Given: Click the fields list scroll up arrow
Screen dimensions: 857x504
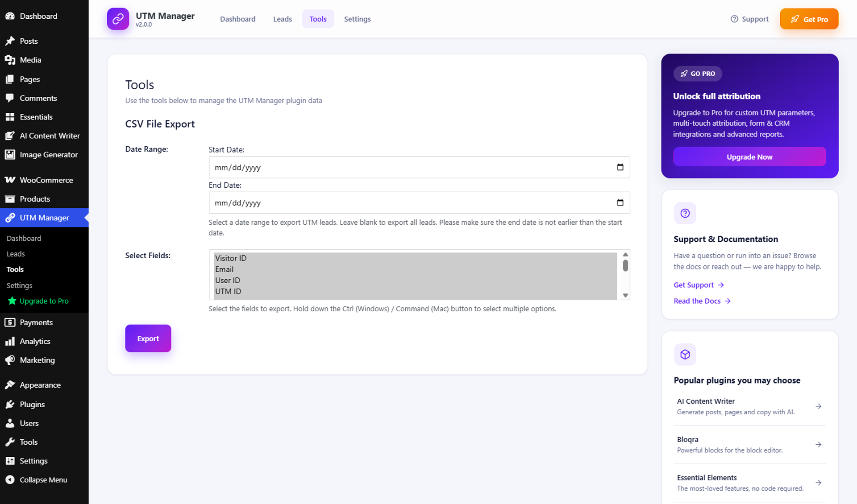Looking at the screenshot, I should [x=625, y=255].
